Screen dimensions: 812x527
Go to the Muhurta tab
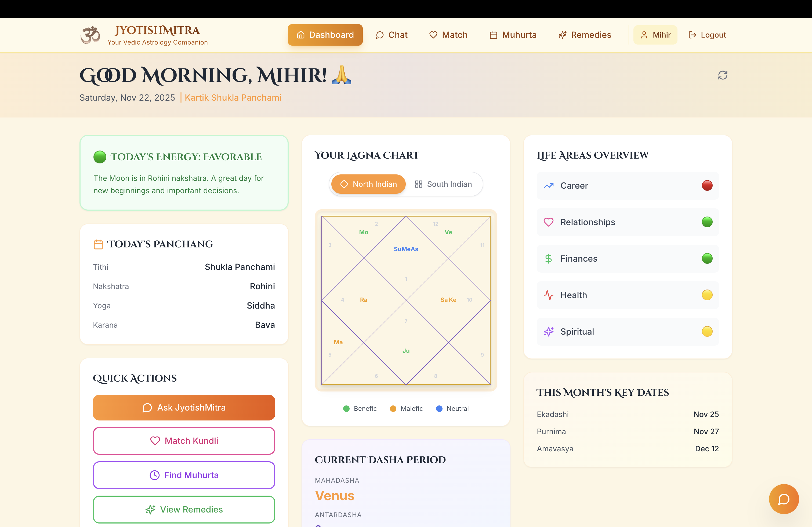[513, 35]
